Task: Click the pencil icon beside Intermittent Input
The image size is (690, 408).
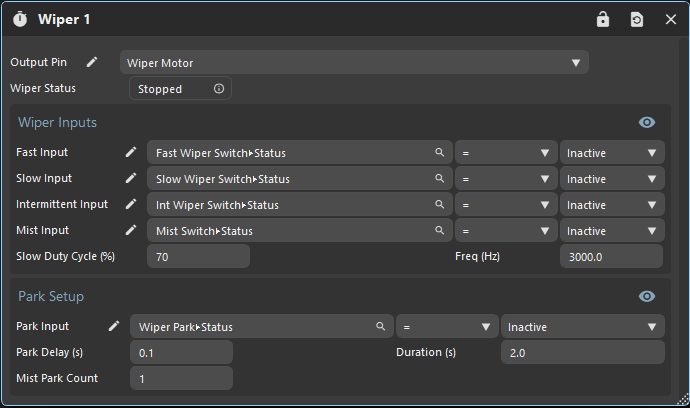Action: pos(130,204)
